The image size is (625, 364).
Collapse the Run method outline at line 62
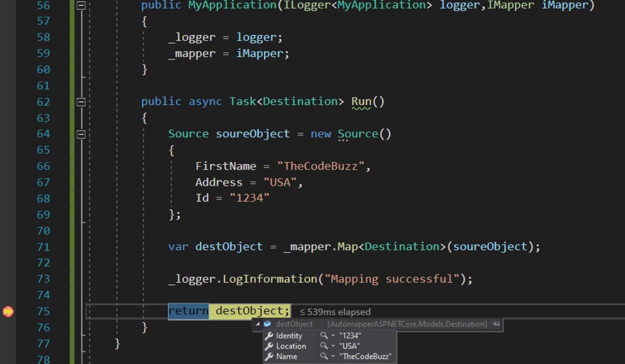[x=81, y=102]
